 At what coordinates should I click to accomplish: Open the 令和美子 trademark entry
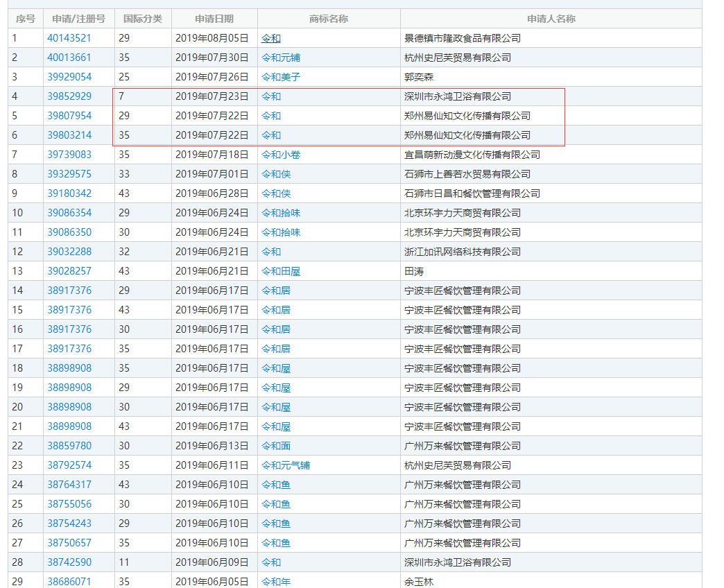(281, 77)
